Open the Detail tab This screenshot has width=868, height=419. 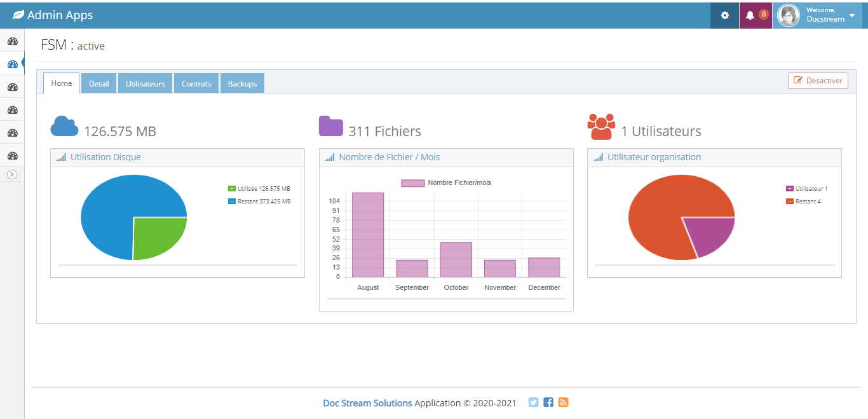pos(98,83)
